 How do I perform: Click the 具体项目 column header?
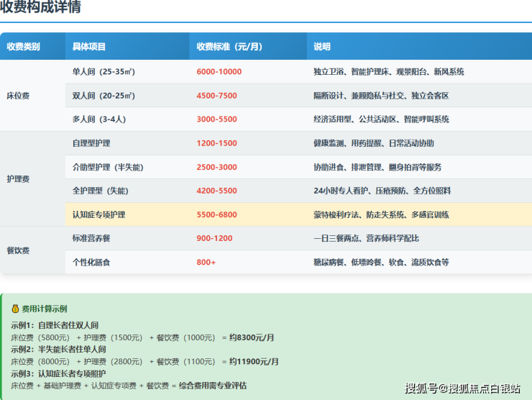[89, 47]
